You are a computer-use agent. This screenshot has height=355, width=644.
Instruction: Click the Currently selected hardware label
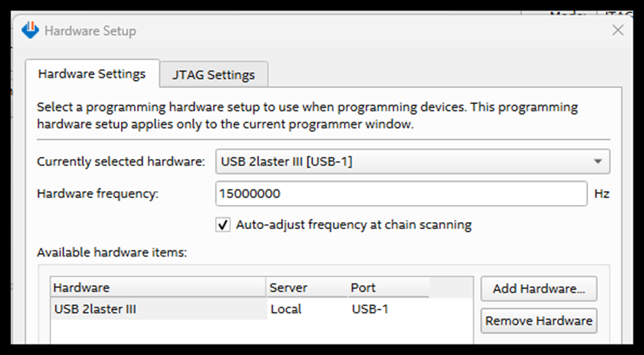pos(121,161)
